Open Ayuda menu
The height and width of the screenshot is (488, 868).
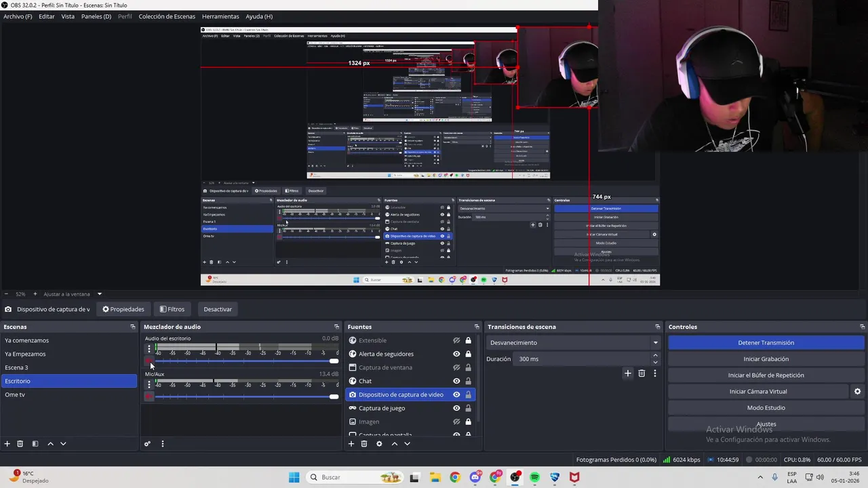pos(259,16)
